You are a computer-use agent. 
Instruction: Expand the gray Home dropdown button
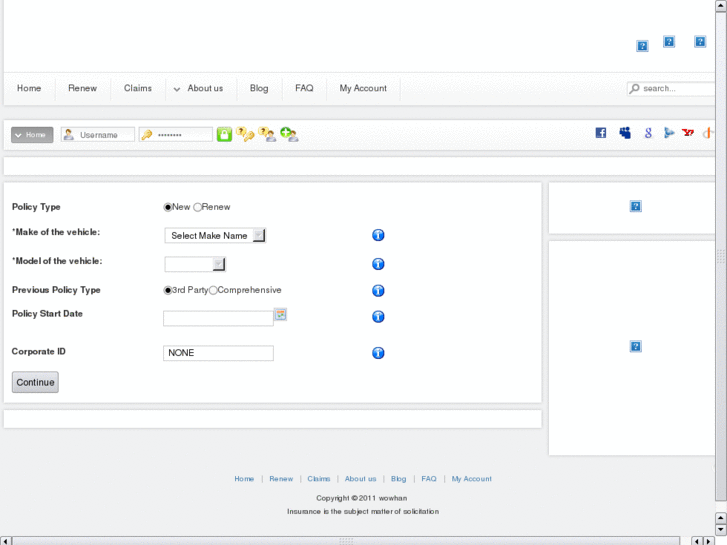click(x=32, y=135)
